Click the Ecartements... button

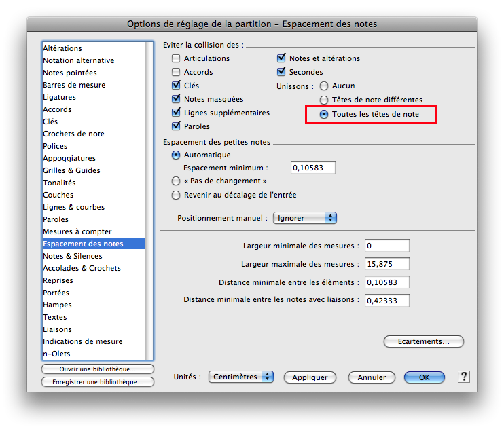423,341
